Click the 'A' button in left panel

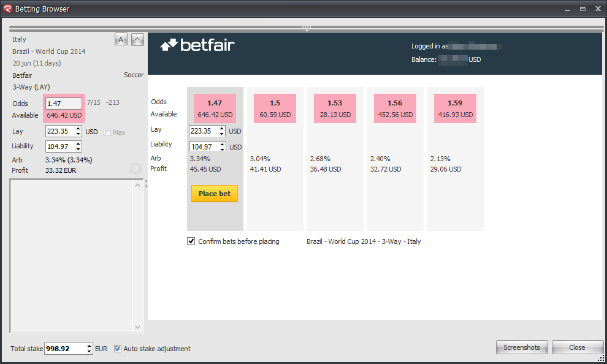pos(121,39)
